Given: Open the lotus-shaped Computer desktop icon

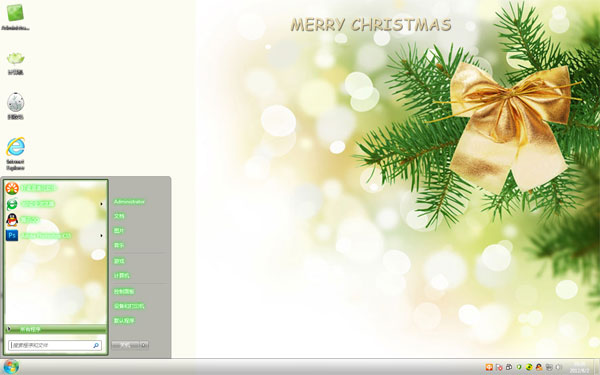Looking at the screenshot, I should 15,63.
